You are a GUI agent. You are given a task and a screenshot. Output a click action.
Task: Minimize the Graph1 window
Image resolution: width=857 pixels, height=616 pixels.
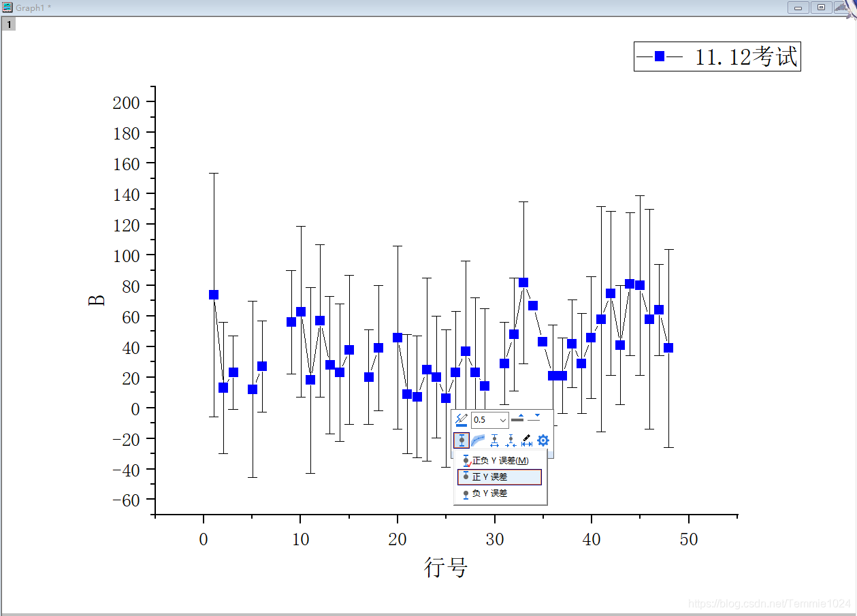tap(798, 7)
